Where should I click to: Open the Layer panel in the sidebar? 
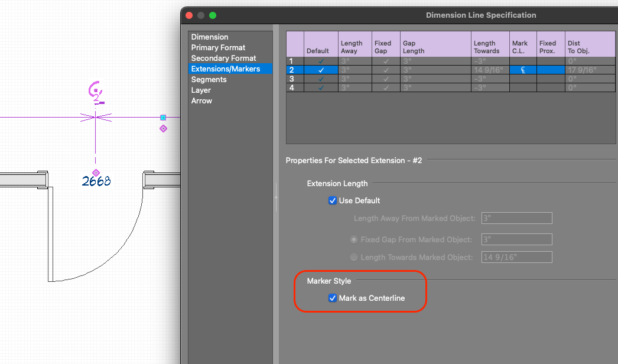coord(201,90)
